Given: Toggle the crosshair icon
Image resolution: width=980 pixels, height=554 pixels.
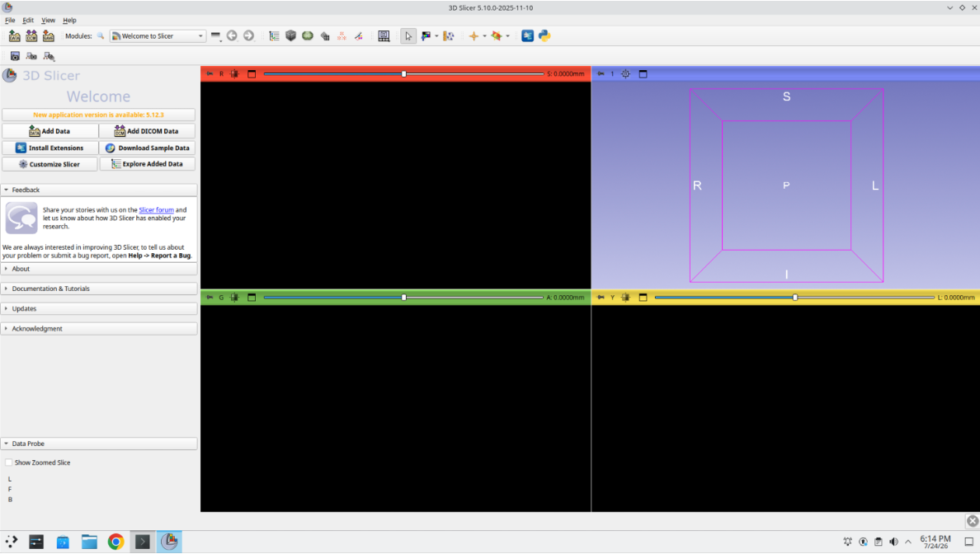Looking at the screenshot, I should coord(474,36).
